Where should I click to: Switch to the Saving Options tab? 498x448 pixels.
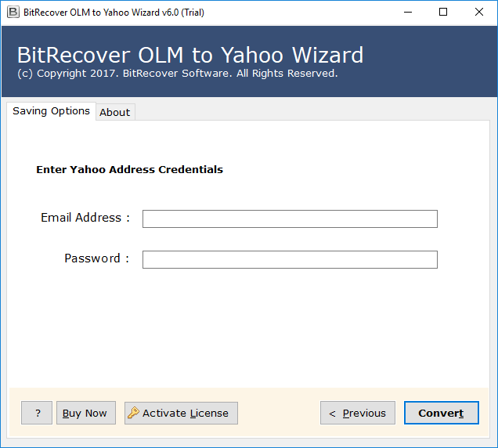(52, 111)
